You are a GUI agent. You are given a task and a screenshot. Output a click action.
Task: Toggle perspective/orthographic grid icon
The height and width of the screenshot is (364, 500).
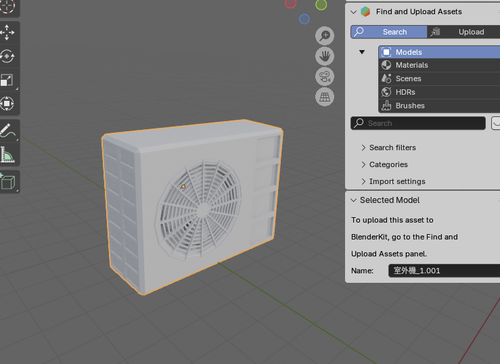point(325,97)
